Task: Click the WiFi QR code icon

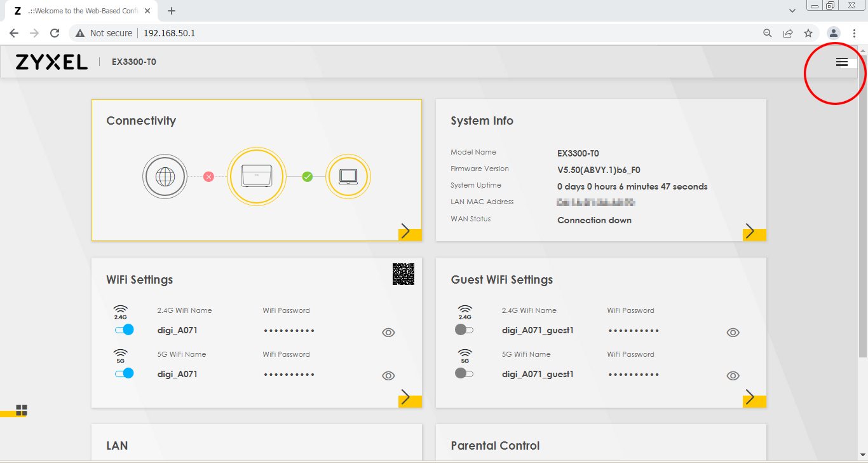Action: click(x=403, y=273)
